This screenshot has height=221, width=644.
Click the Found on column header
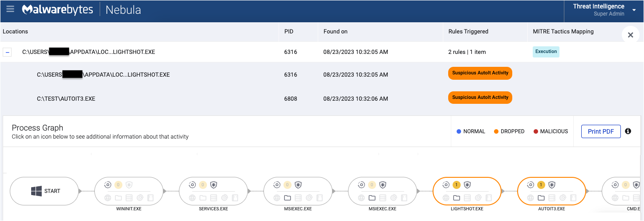336,32
